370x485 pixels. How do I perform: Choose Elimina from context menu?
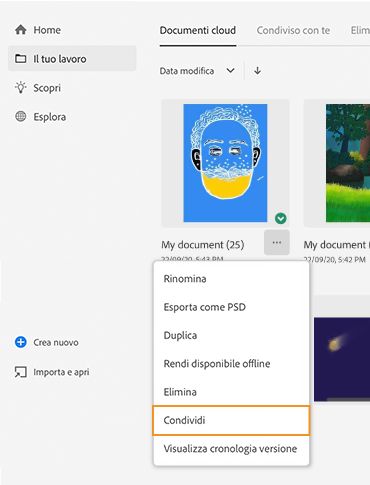231,392
